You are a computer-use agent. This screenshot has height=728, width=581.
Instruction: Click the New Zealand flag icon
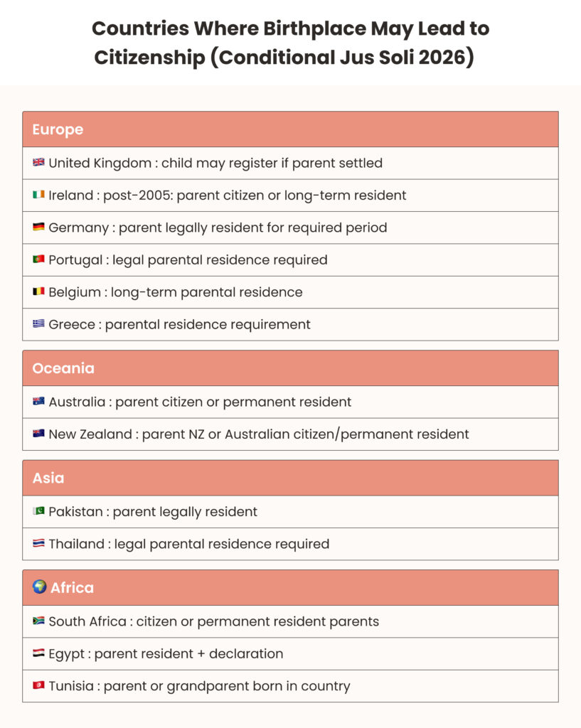[38, 434]
